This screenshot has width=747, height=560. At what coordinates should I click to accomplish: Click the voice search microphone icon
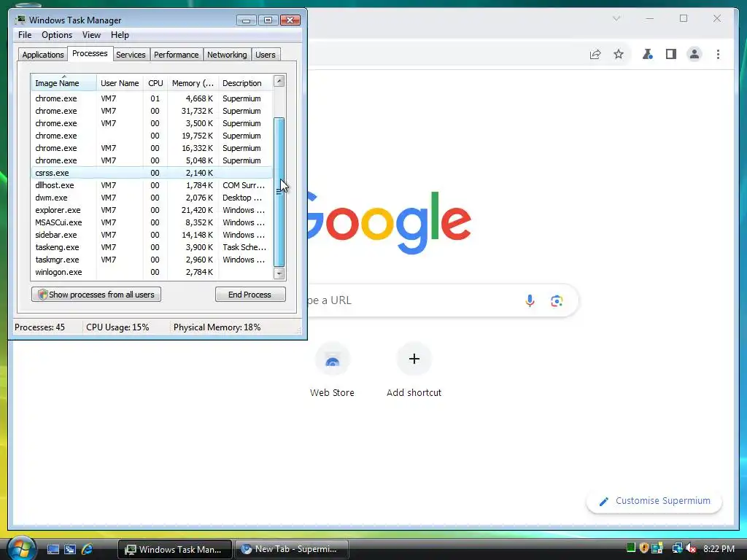tap(530, 300)
